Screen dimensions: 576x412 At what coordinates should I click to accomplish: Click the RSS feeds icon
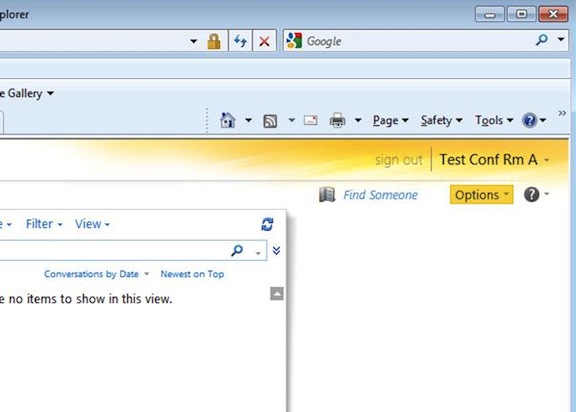(x=270, y=121)
